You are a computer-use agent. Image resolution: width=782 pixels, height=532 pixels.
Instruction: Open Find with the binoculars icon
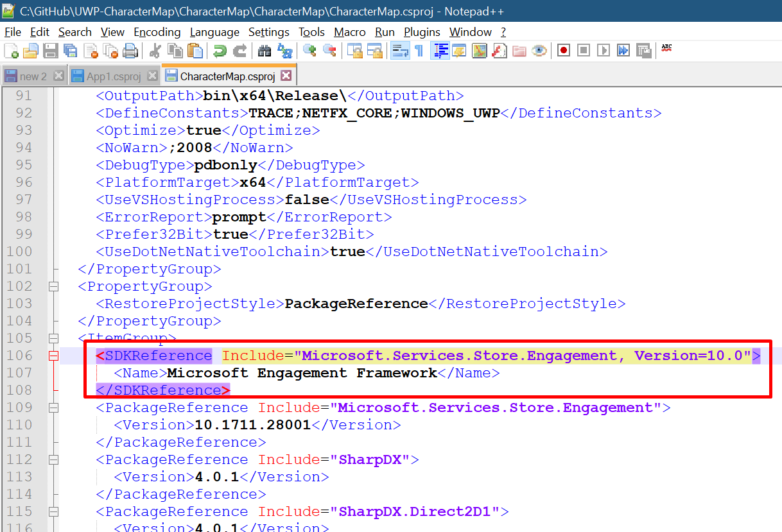coord(264,51)
